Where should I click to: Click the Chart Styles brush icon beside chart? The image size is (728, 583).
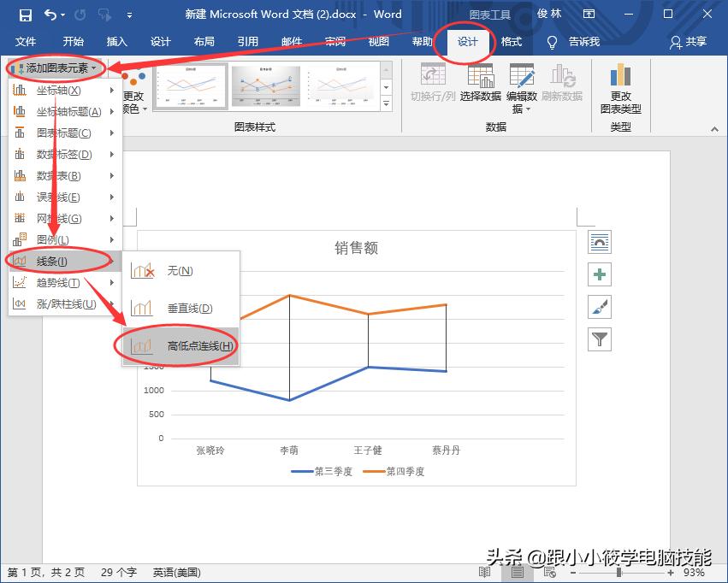coord(599,307)
